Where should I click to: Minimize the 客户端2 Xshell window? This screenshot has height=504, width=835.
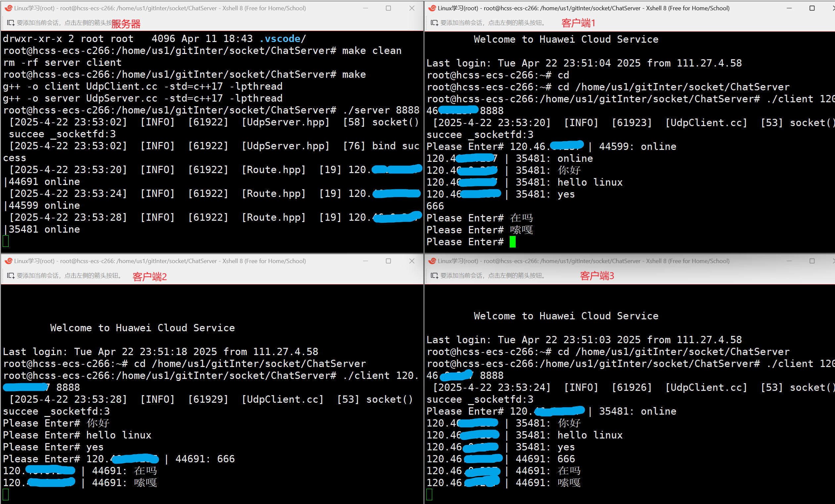(365, 261)
